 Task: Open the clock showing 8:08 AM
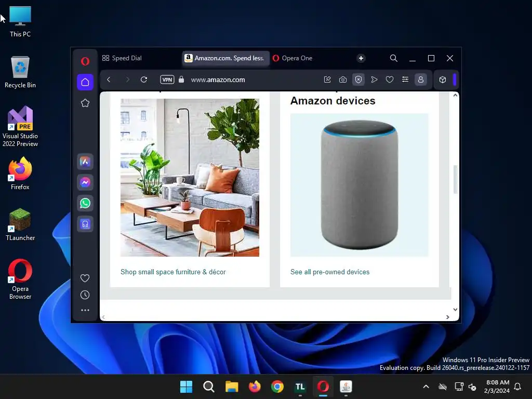(x=497, y=387)
